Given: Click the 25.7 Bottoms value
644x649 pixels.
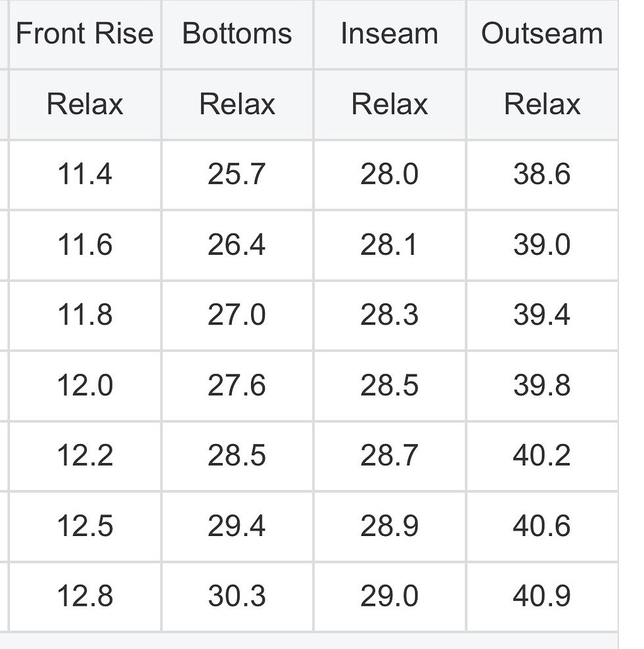Looking at the screenshot, I should tap(237, 175).
